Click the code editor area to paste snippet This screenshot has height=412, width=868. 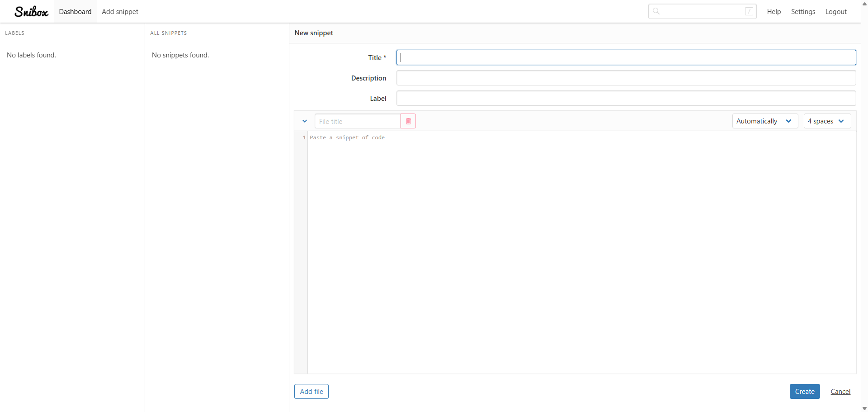582,252
